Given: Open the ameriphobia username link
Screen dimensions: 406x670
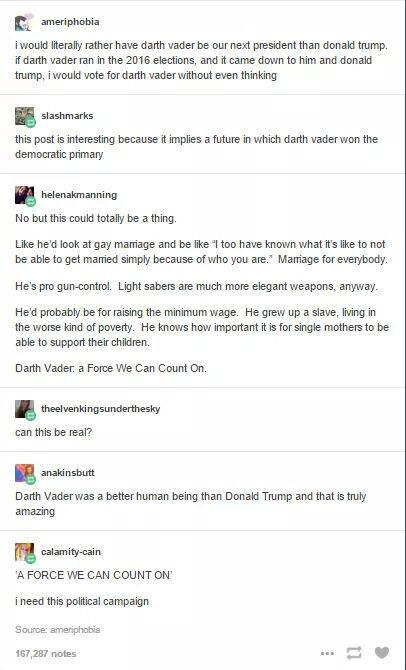Looking at the screenshot, I should 70,22.
